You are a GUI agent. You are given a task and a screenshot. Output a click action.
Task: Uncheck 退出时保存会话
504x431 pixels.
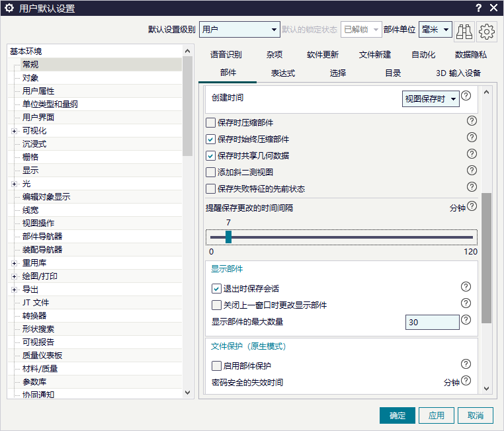pos(216,288)
